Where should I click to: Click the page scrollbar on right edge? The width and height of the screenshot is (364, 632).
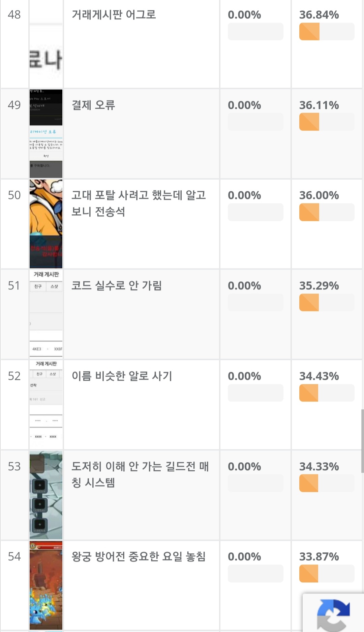point(362,441)
